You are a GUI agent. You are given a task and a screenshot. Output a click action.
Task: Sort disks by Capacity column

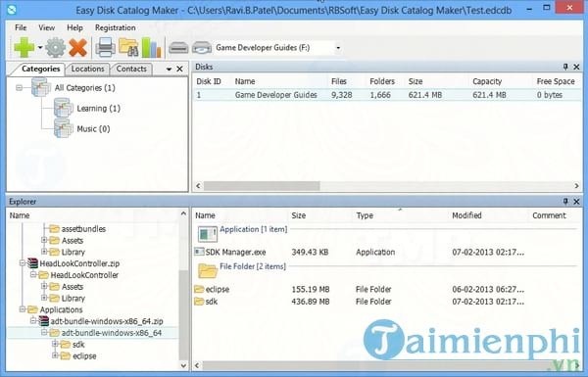coord(487,81)
